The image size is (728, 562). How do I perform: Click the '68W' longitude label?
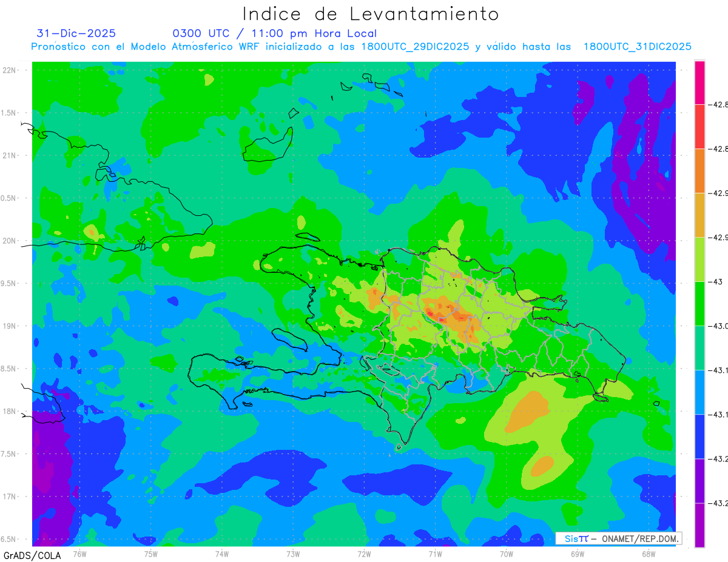649,554
